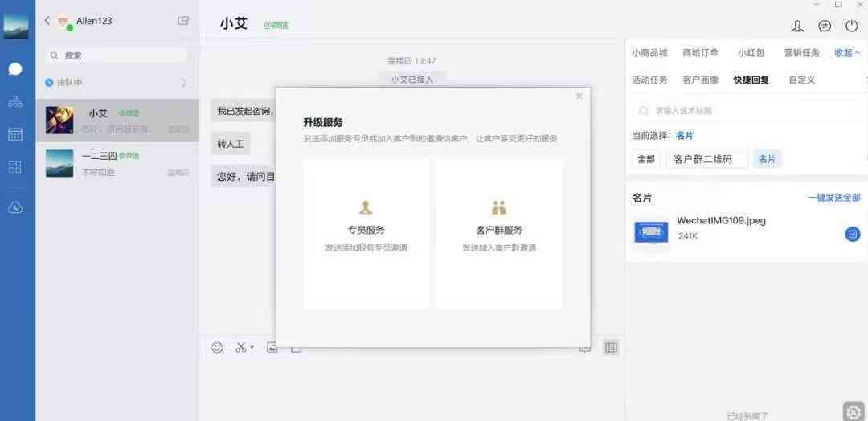Open the cloud phone icon in sidebar
The width and height of the screenshot is (868, 421).
pos(15,207)
